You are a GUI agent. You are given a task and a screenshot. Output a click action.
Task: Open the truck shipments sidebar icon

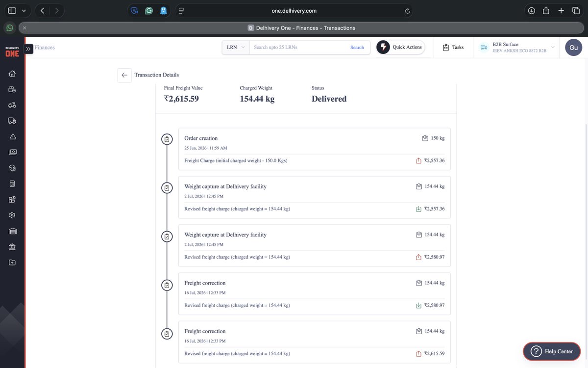click(12, 121)
